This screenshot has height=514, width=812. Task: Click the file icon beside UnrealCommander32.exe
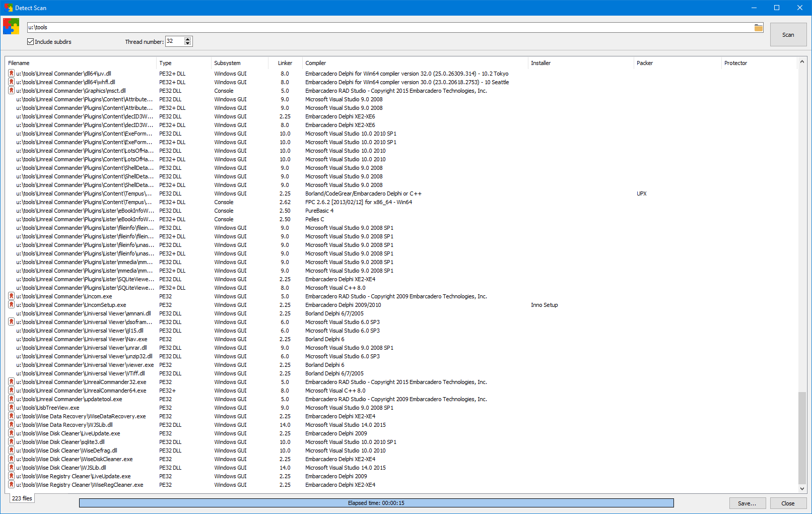(11, 382)
